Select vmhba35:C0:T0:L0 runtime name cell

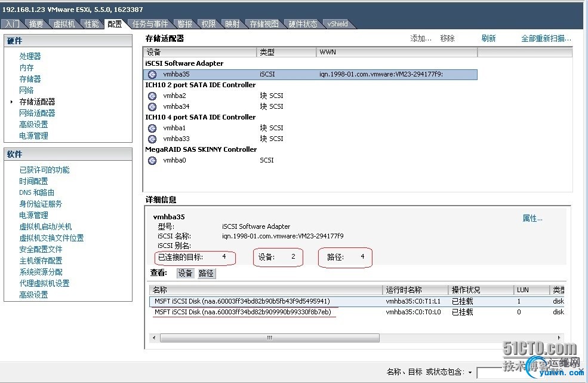(413, 312)
